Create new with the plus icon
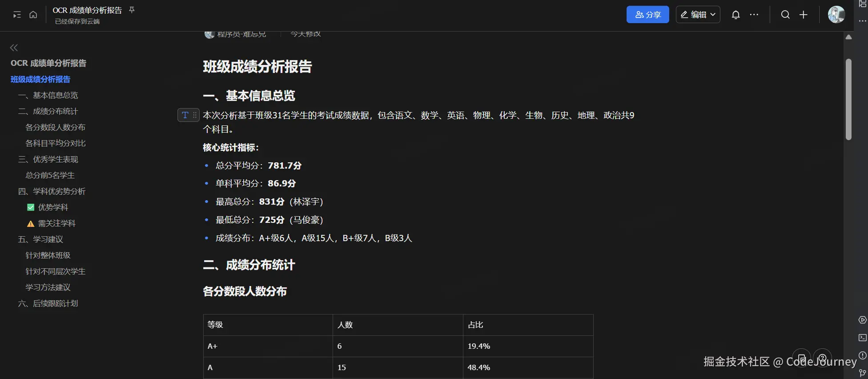 coord(804,15)
